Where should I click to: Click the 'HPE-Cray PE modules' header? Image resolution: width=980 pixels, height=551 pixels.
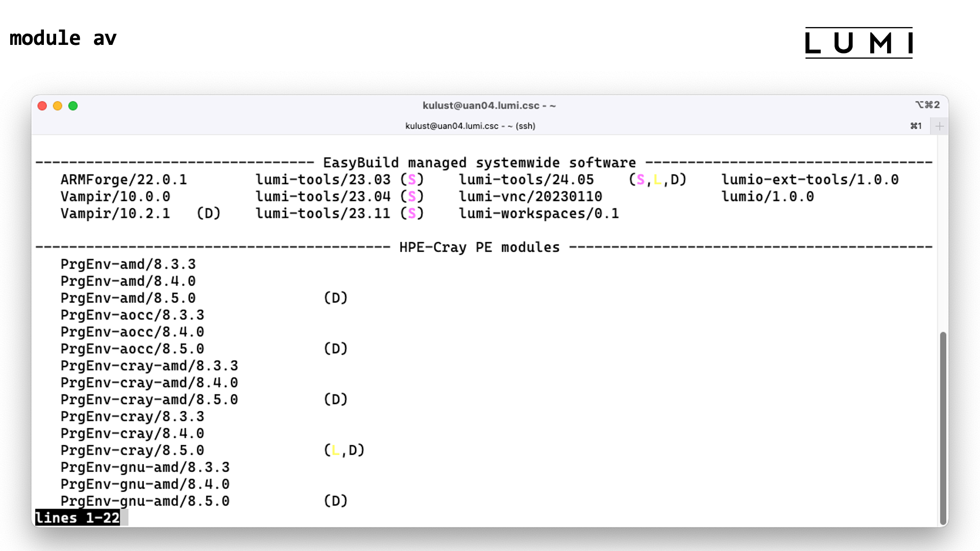click(479, 247)
